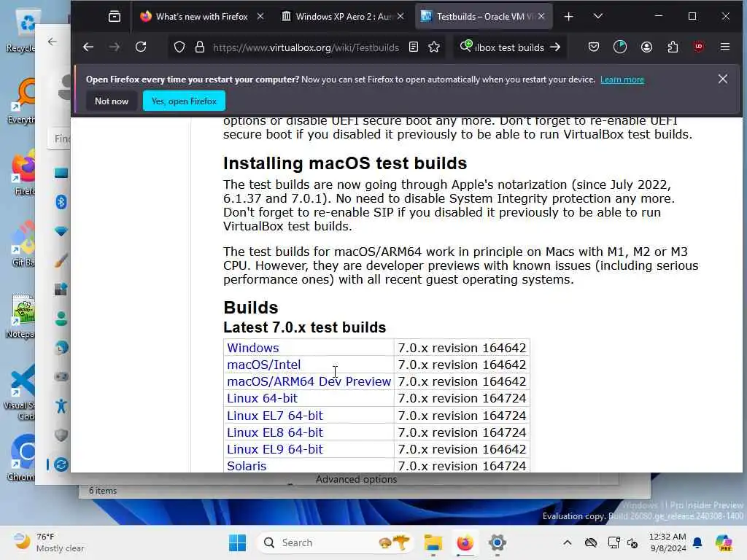Show hidden system tray icons chevron
Screen dimensions: 747x560
(567, 542)
